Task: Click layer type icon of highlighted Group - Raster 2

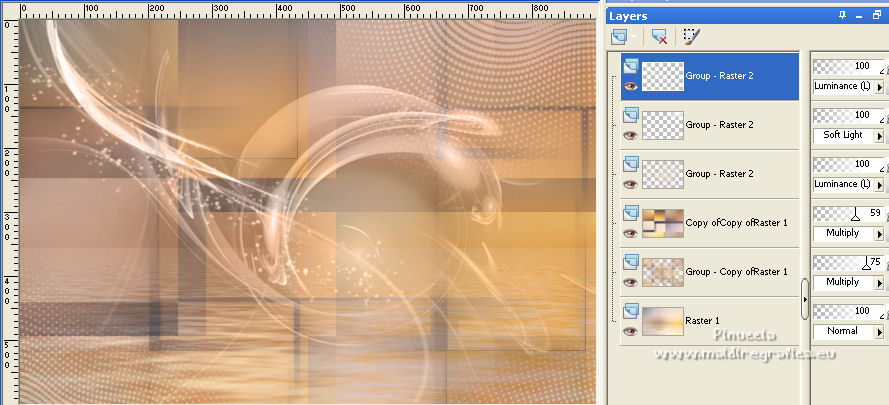Action: 630,68
